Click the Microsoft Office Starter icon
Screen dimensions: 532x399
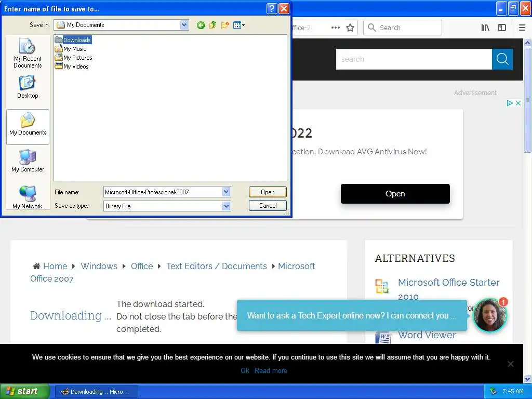382,286
